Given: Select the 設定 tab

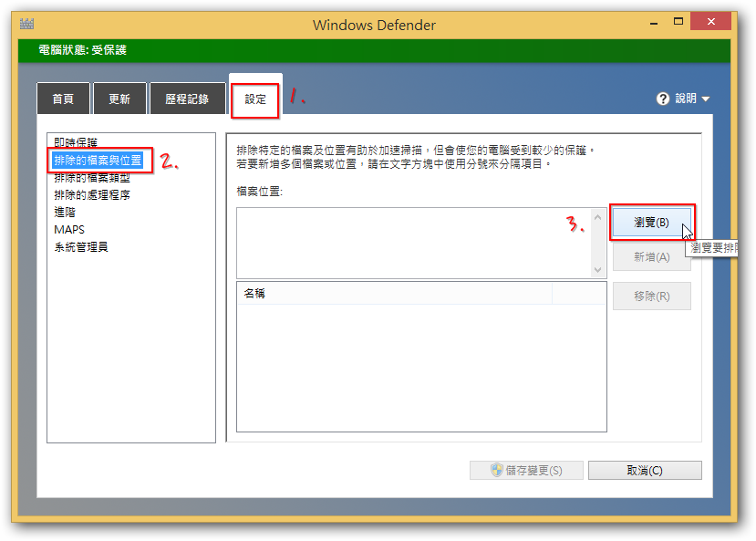Looking at the screenshot, I should tap(255, 99).
